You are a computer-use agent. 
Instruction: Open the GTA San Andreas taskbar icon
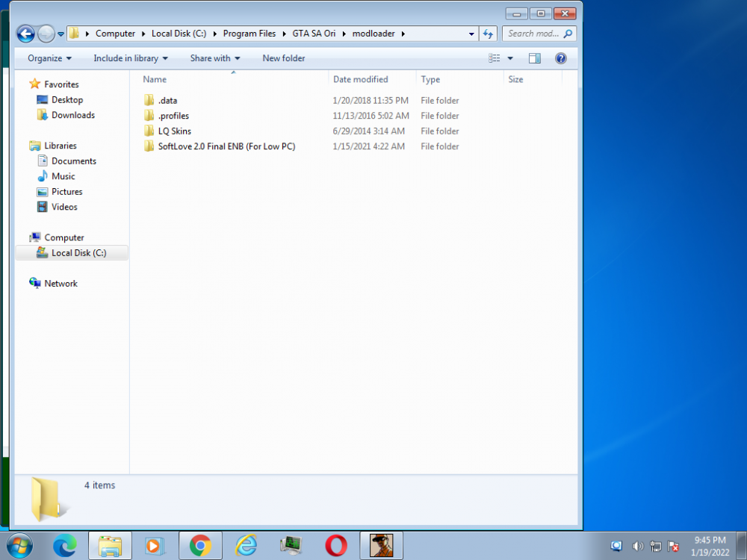pyautogui.click(x=382, y=546)
